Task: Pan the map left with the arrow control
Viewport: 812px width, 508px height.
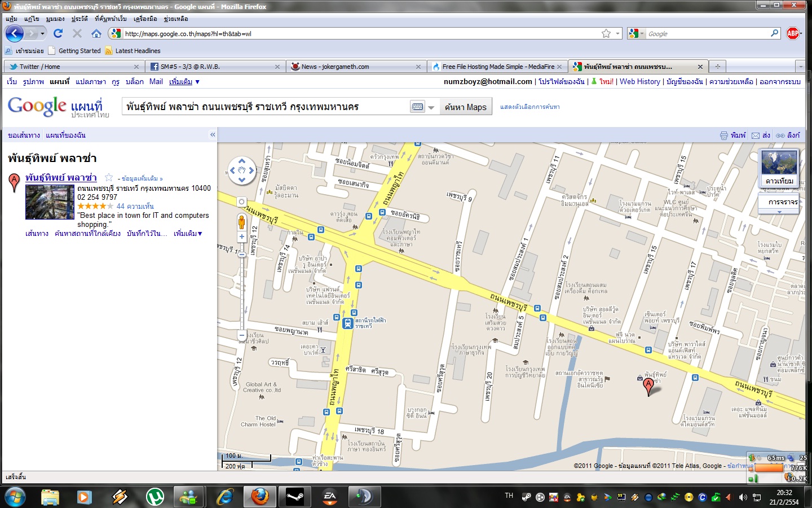Action: (232, 170)
